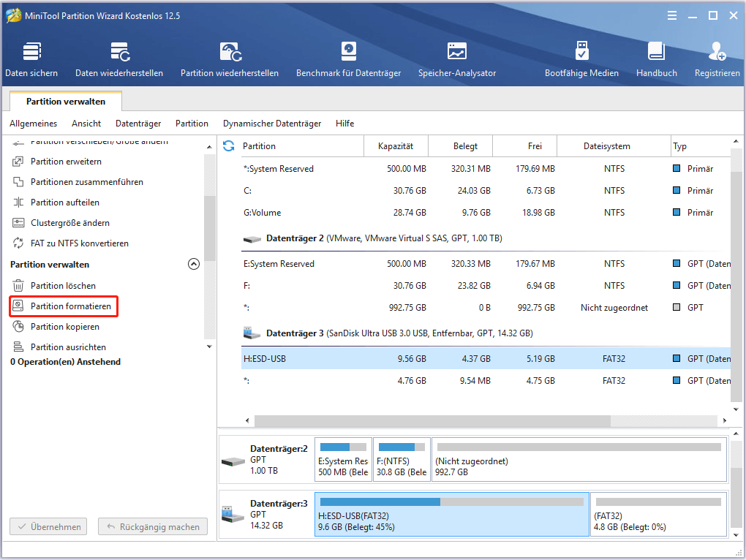Open the Speicher-Analysator
The width and height of the screenshot is (746, 560).
tap(456, 59)
